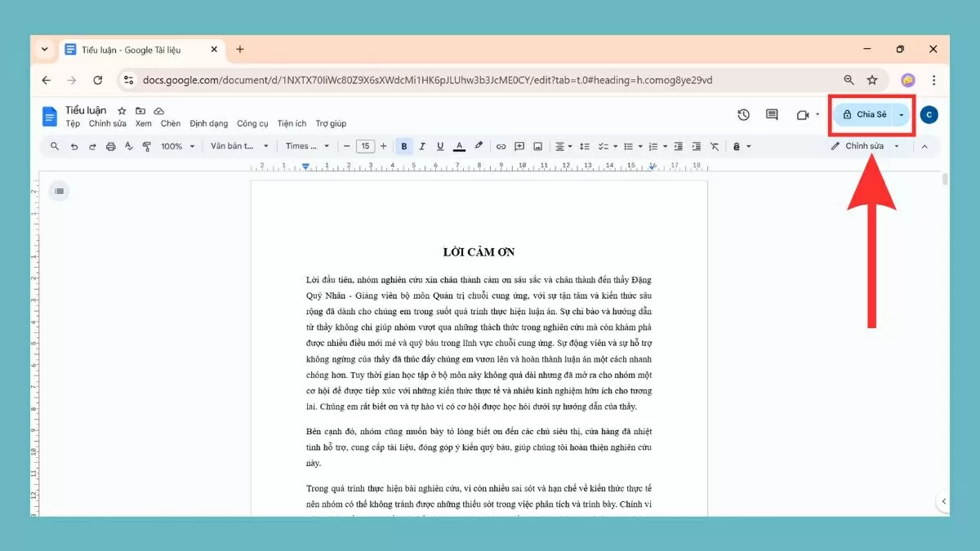This screenshot has height=551, width=980.
Task: Open the Chèn menu
Action: (171, 123)
